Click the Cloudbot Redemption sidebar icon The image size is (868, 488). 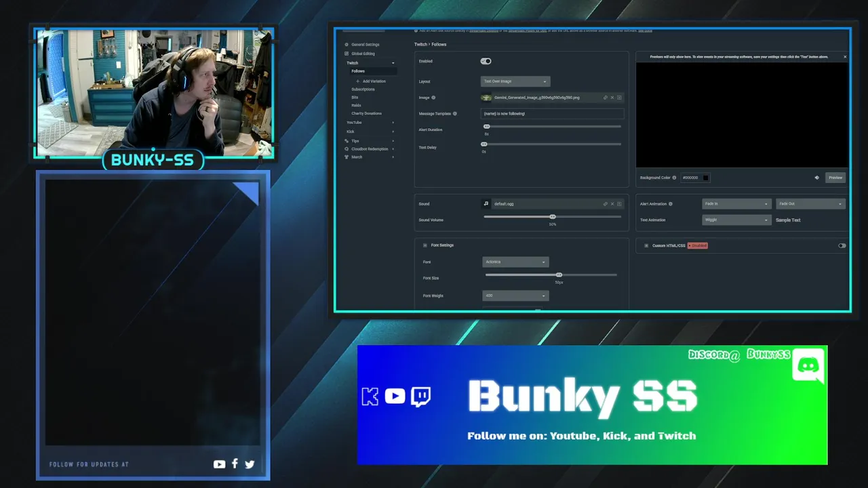[x=347, y=149]
